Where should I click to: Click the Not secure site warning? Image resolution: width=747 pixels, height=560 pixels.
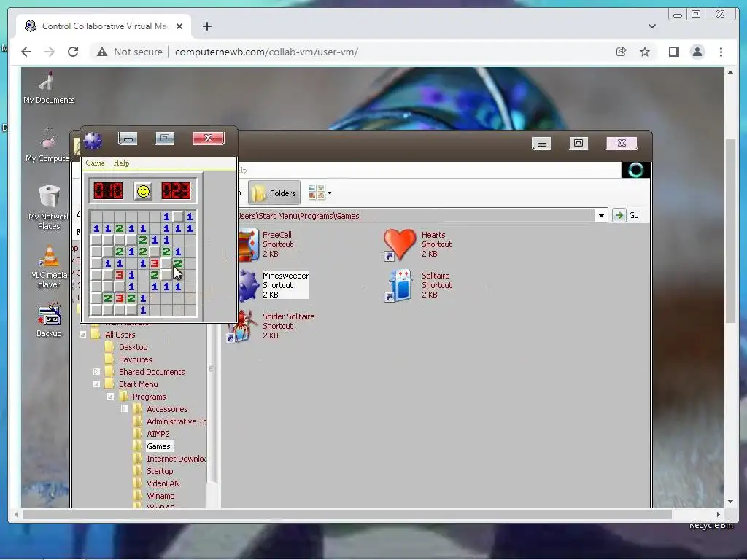click(130, 52)
